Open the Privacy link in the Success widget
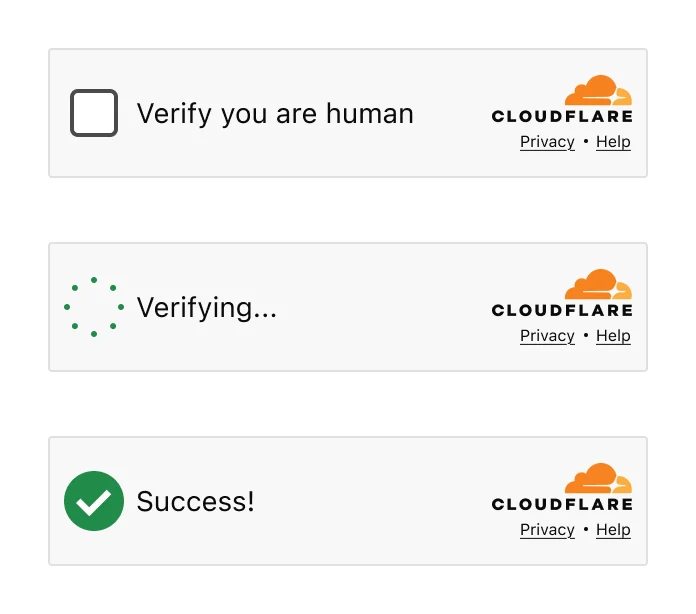Screen dimensions: 696x614 point(547,530)
